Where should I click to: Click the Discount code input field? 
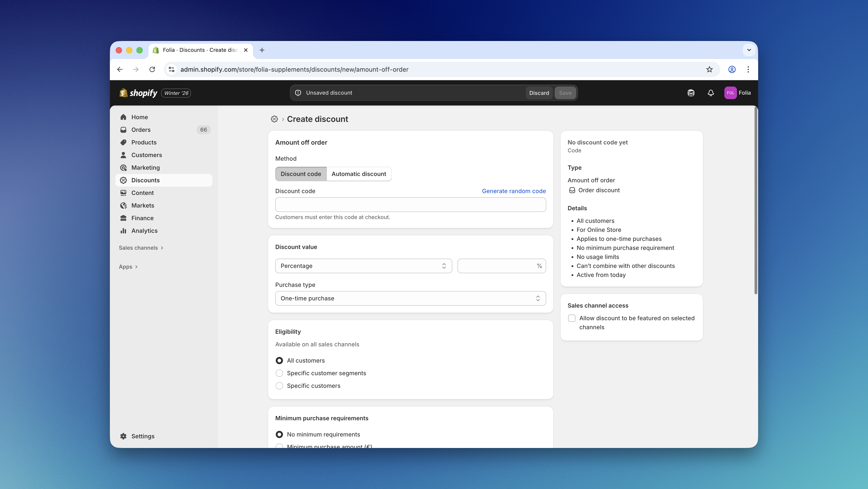click(x=410, y=205)
